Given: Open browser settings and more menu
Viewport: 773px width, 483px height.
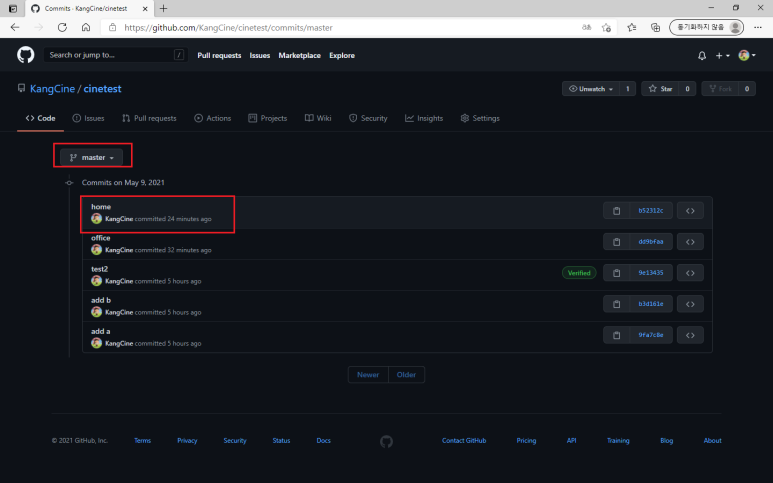Looking at the screenshot, I should tap(758, 28).
